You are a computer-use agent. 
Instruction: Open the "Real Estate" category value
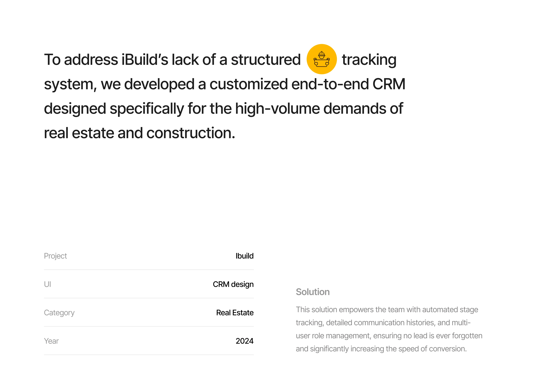click(234, 312)
